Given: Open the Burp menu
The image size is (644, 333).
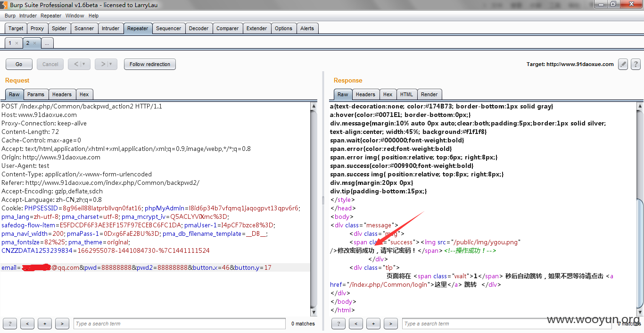Looking at the screenshot, I should click(x=10, y=16).
